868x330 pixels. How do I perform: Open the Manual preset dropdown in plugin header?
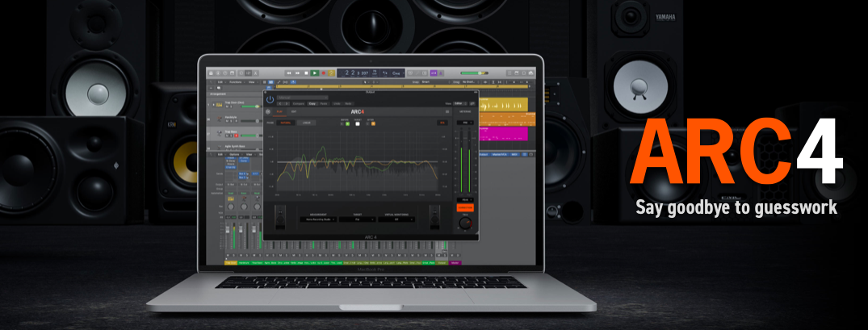tap(302, 98)
